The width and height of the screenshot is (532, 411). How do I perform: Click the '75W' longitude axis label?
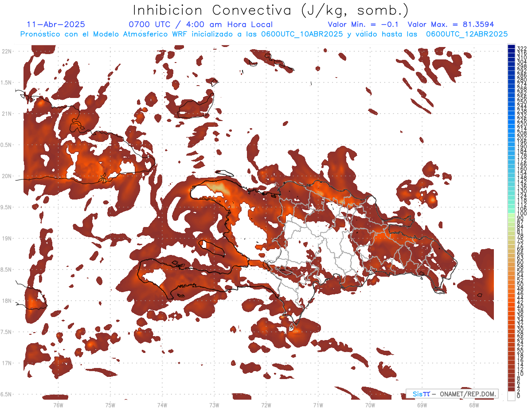pyautogui.click(x=110, y=405)
